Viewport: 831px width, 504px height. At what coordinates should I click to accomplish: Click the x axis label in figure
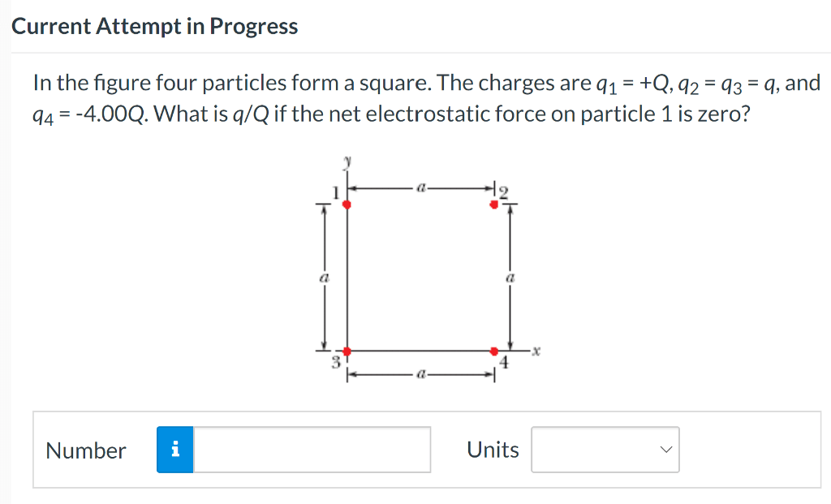click(x=536, y=351)
